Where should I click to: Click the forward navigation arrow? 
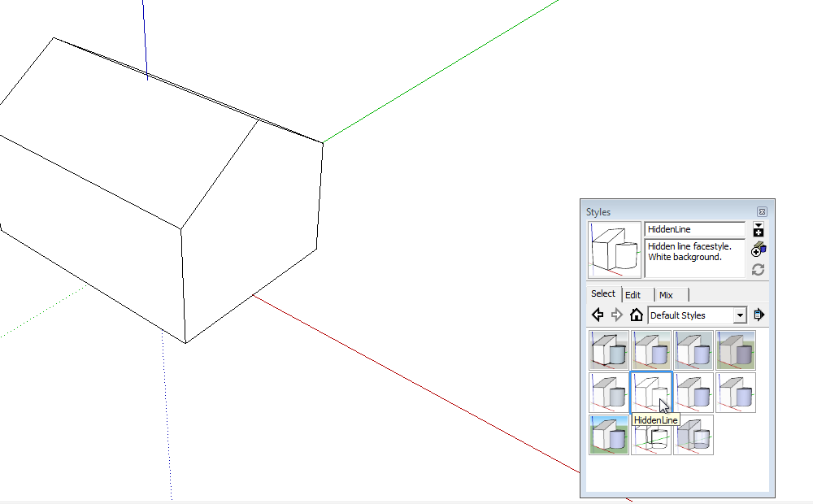click(617, 315)
